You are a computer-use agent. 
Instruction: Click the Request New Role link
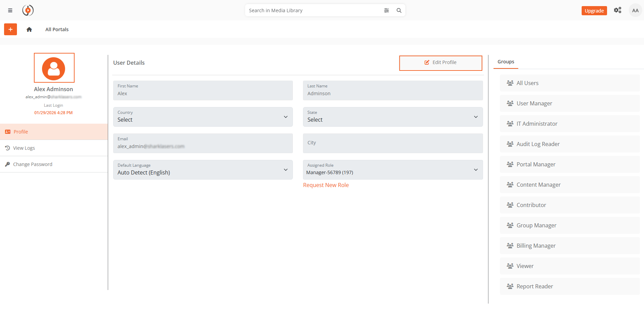(x=326, y=185)
